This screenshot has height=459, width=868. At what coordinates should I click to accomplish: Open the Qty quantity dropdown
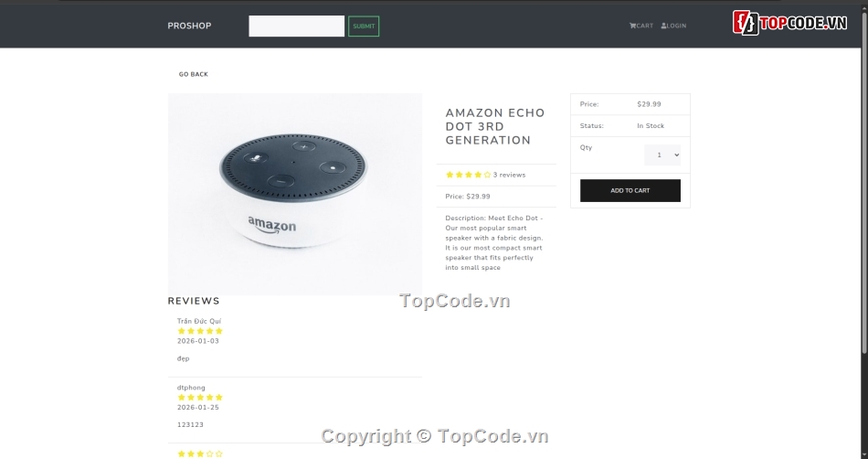(662, 155)
